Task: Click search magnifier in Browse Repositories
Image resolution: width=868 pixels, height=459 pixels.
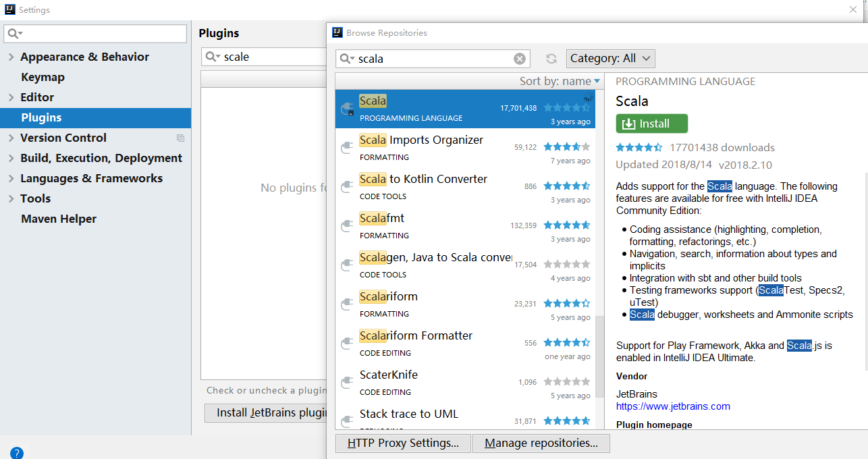Action: (x=348, y=59)
